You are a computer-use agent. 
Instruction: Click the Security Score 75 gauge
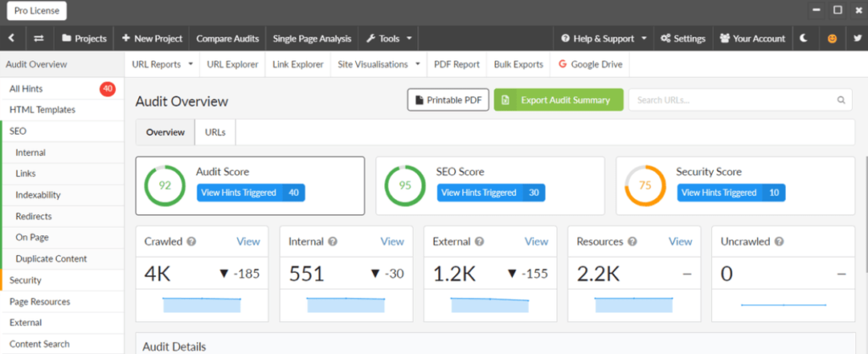tap(645, 185)
